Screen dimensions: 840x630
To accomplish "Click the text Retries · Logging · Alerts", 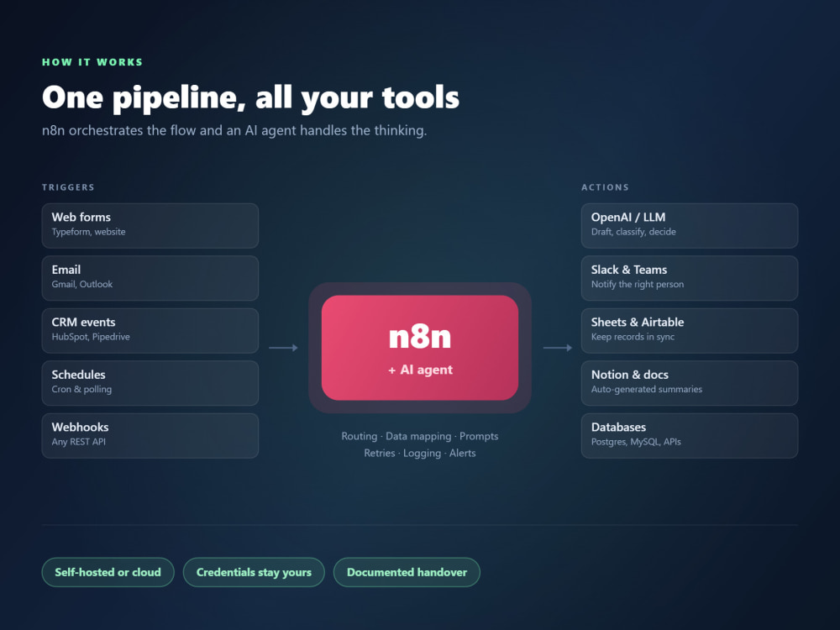I will tap(420, 454).
